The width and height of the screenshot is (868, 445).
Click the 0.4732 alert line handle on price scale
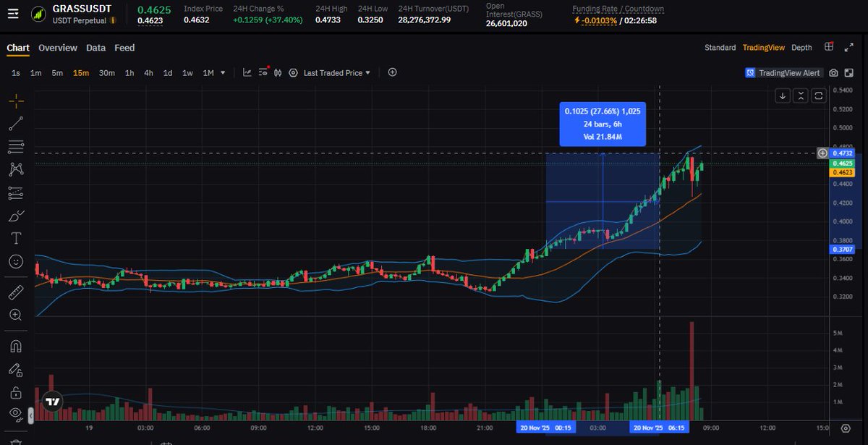pyautogui.click(x=823, y=153)
